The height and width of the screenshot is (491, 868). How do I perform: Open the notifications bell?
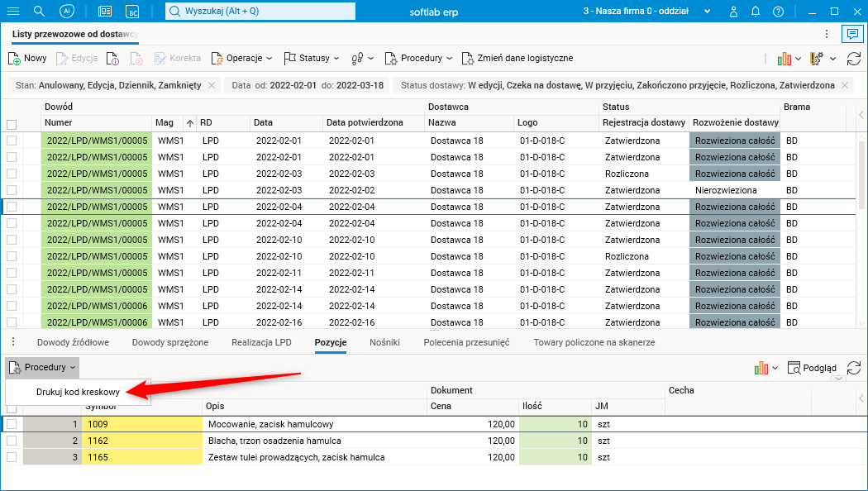tap(755, 12)
